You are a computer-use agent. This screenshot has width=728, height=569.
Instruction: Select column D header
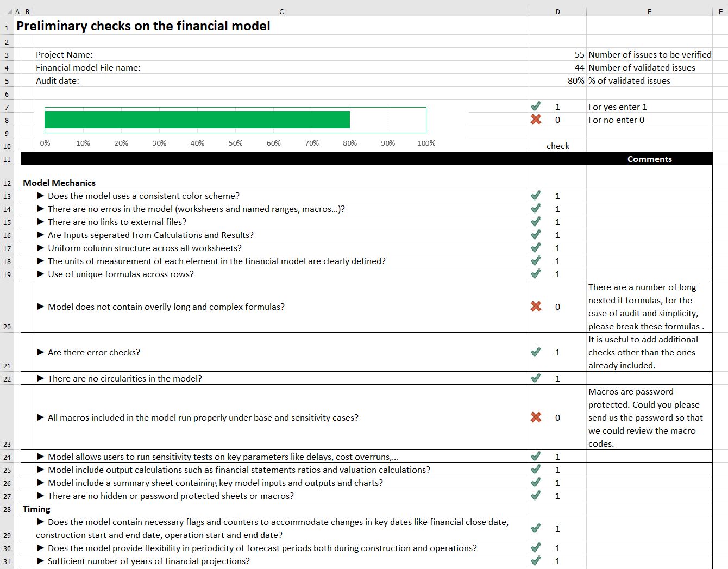pos(557,11)
